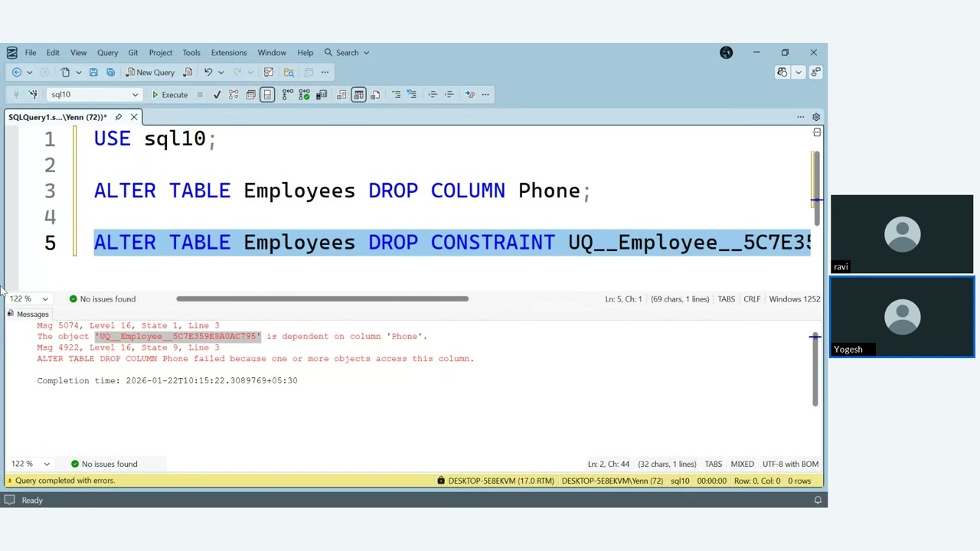Click ravi participant video tile

[x=902, y=234]
